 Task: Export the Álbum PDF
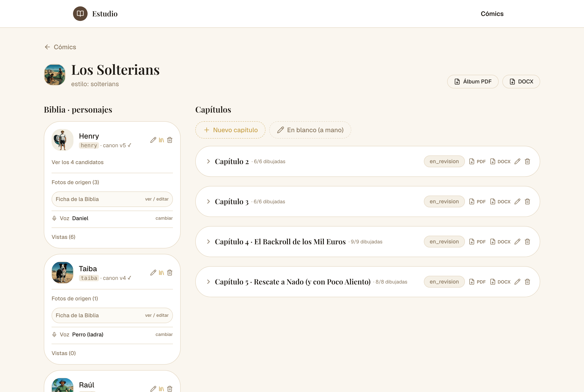(473, 82)
